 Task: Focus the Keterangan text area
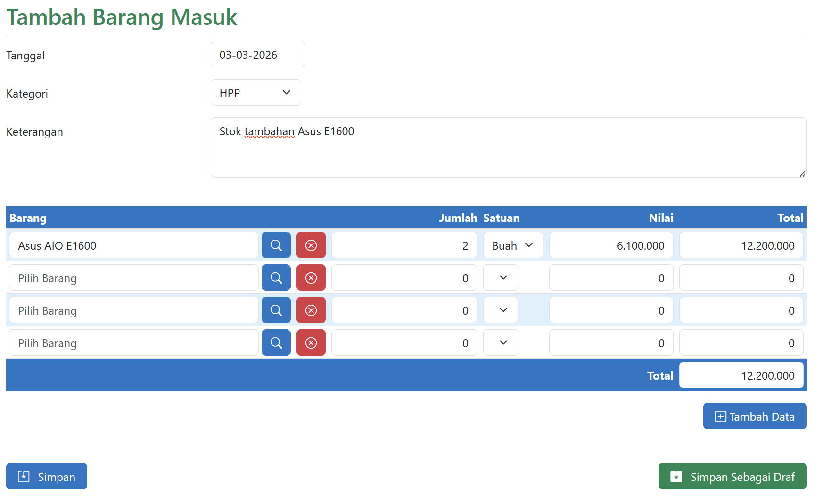pyautogui.click(x=509, y=147)
